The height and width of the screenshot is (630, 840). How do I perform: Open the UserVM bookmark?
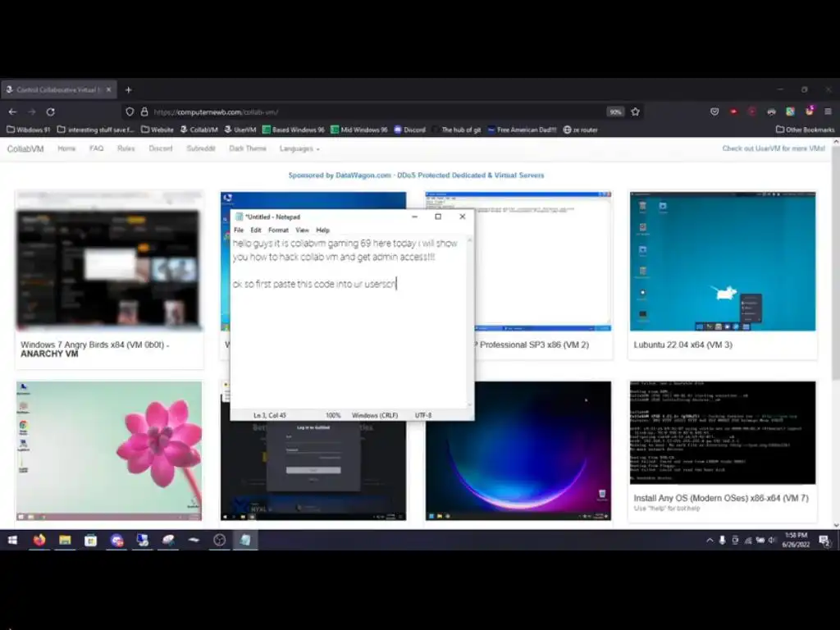pos(240,130)
